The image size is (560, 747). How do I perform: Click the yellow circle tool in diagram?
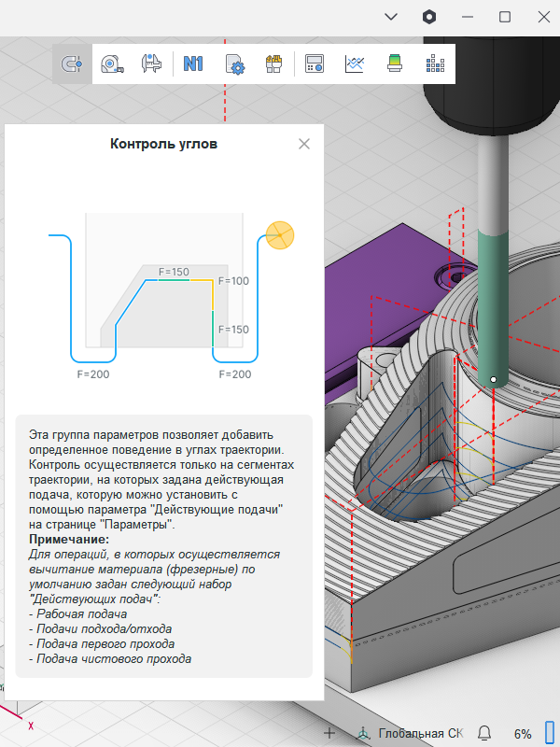pos(280,235)
